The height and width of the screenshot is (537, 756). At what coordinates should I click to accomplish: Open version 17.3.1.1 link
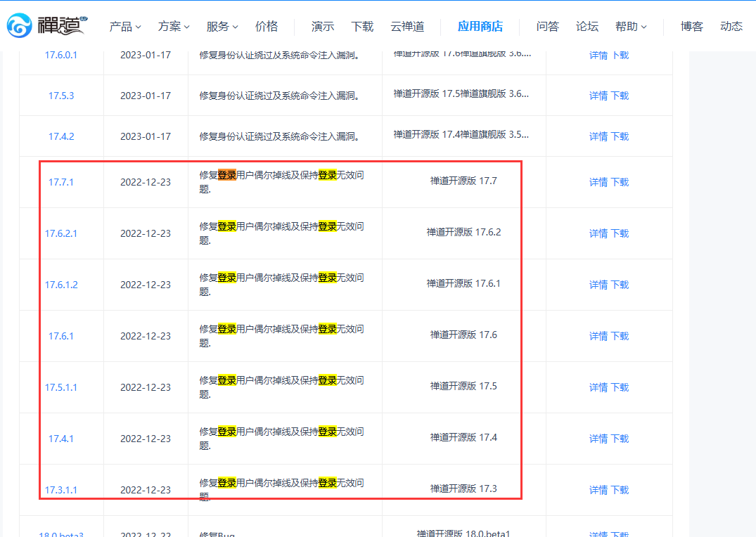point(60,490)
